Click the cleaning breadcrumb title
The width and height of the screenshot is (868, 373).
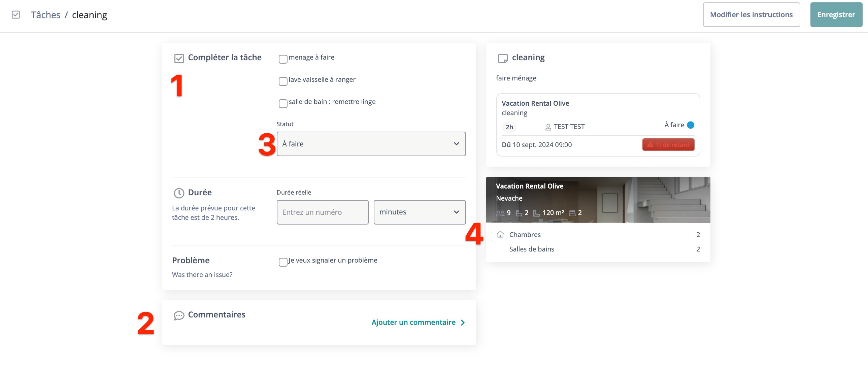(90, 15)
